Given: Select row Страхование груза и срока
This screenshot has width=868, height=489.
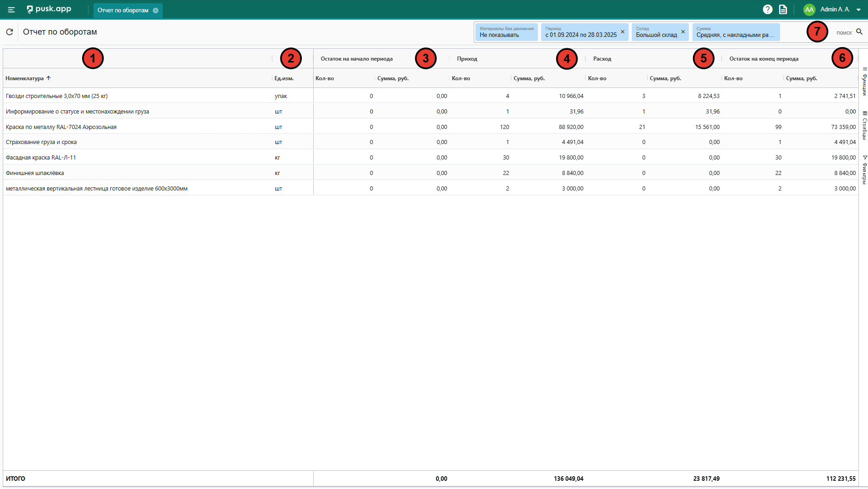Looking at the screenshot, I should point(430,142).
